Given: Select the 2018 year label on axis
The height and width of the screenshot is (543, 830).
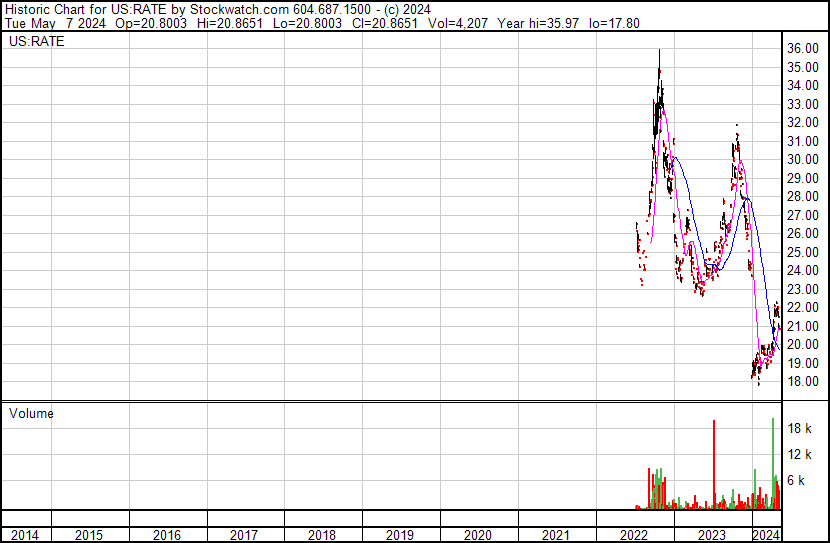Looking at the screenshot, I should click(322, 535).
